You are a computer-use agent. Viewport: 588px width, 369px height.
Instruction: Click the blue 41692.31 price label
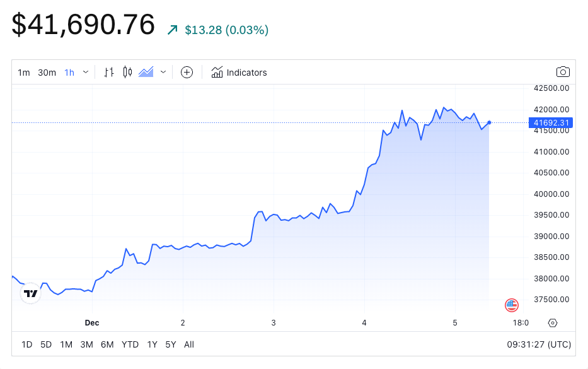tap(550, 123)
